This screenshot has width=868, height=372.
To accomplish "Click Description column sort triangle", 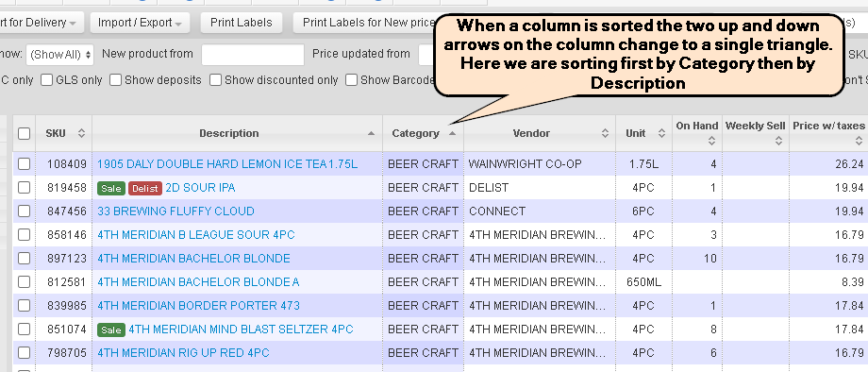I will tap(371, 133).
